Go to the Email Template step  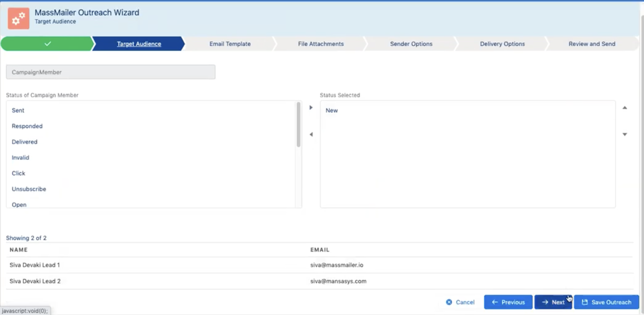[230, 44]
